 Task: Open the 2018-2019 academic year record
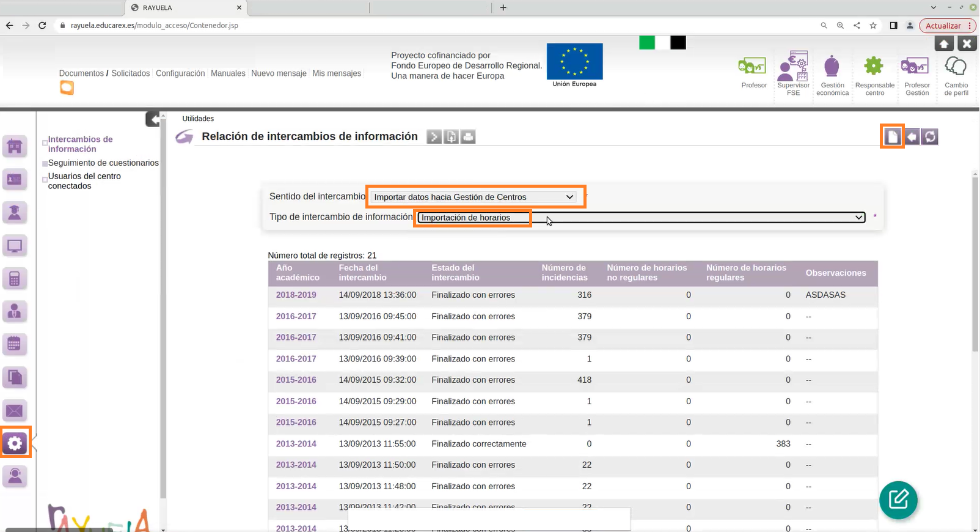click(296, 295)
